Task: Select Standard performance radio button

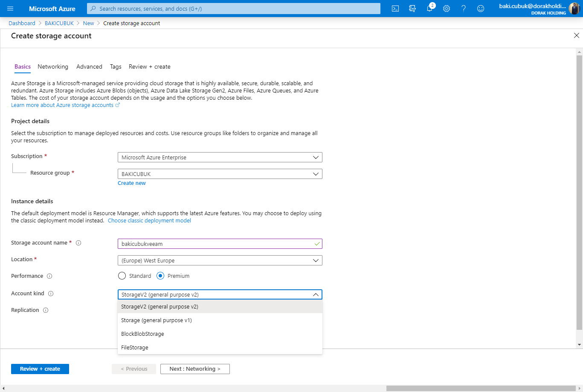Action: click(122, 276)
